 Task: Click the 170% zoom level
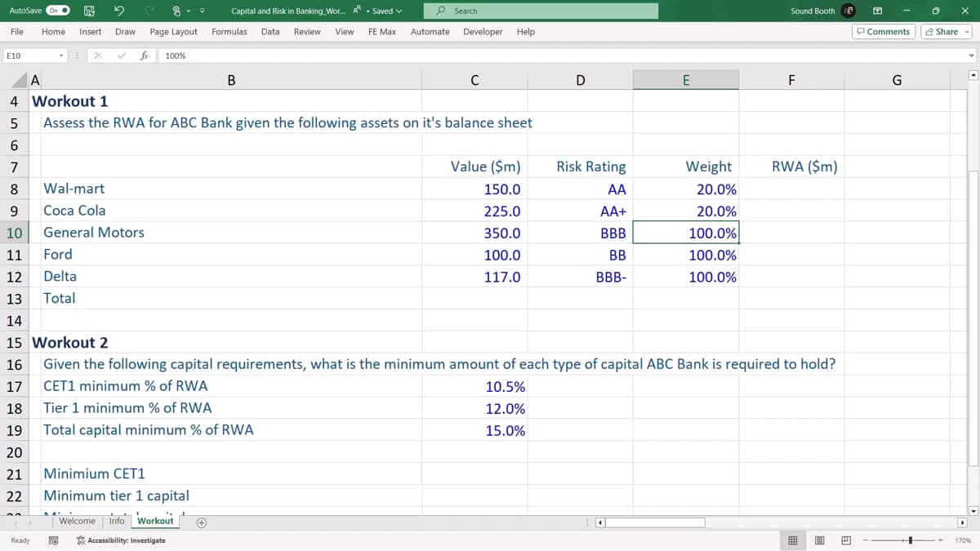(x=963, y=540)
